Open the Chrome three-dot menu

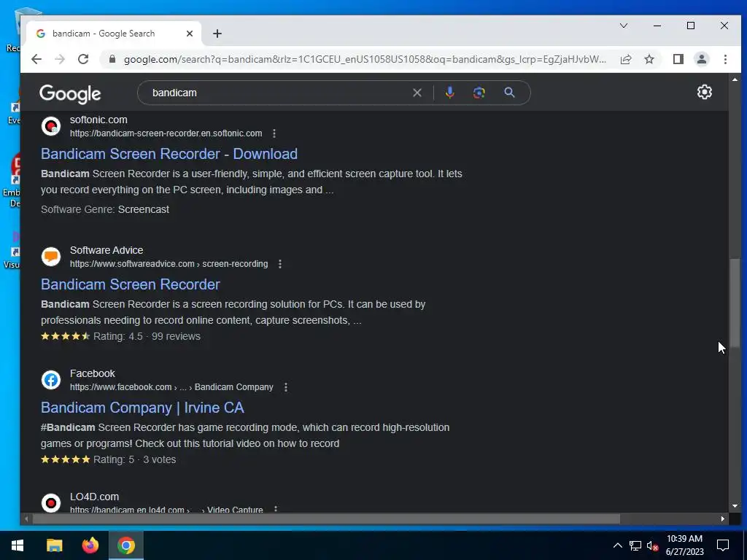tap(725, 59)
